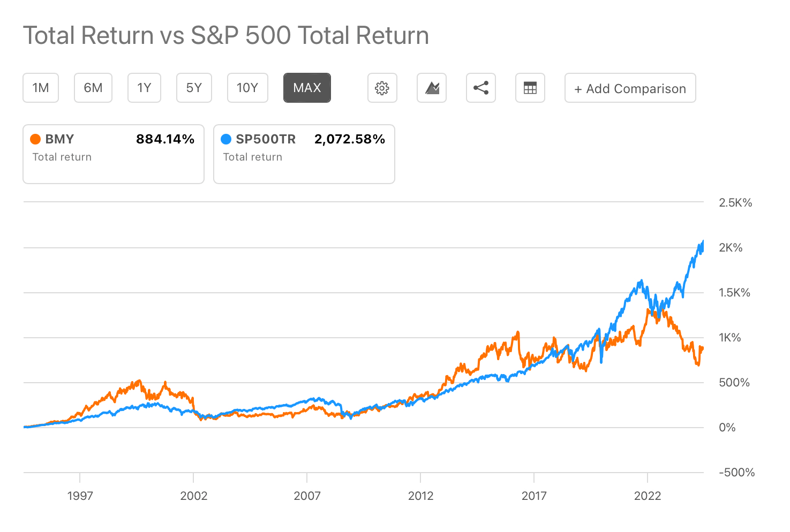Click the 2007 x-axis label
Viewport: 790px width, 532px height.
pos(307,496)
